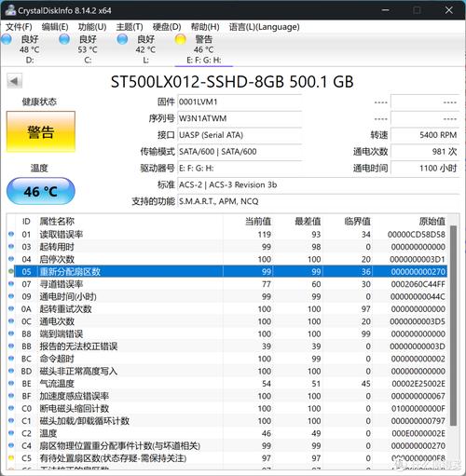Click the standard field ACS-2 | ACS-3 Revision 3b
The width and height of the screenshot is (466, 476).
[x=318, y=184]
